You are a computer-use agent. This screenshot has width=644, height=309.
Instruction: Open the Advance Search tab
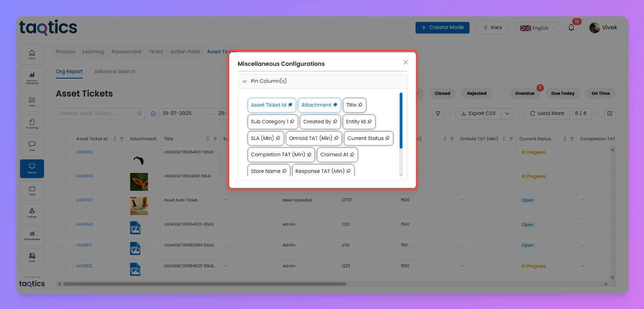(115, 72)
